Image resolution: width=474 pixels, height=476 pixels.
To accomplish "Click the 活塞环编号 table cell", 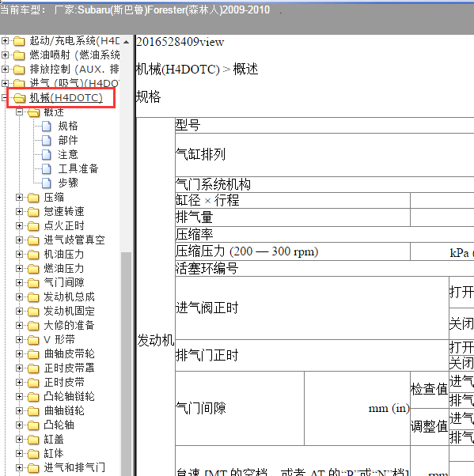I will (x=324, y=268).
